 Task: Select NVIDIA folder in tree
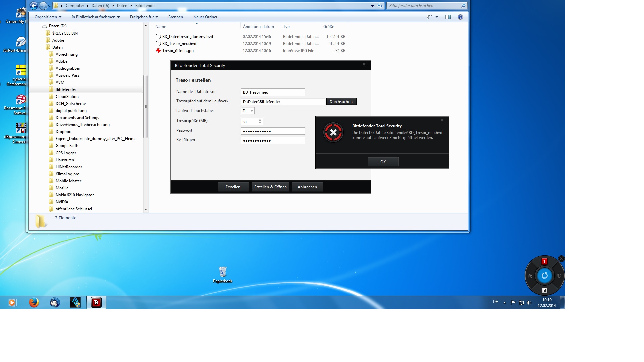coord(62,202)
